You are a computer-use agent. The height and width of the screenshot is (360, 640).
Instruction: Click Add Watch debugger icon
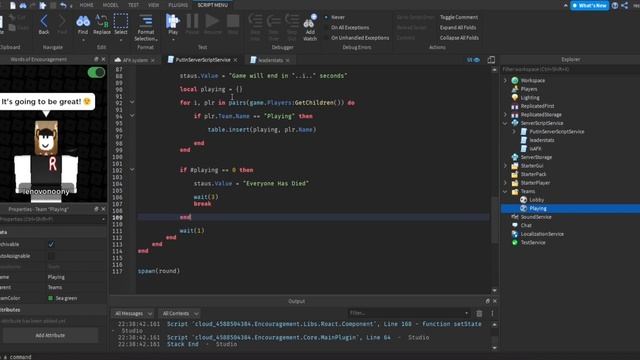(x=310, y=22)
